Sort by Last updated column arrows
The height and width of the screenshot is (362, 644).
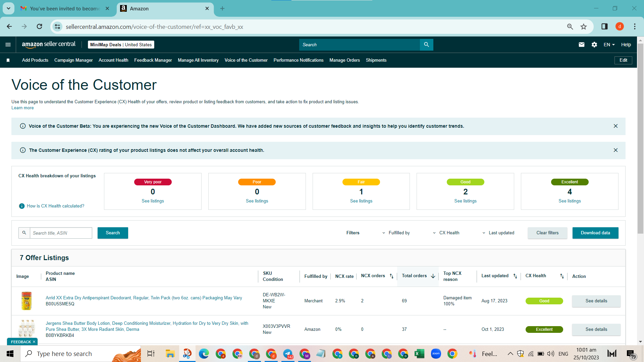515,276
